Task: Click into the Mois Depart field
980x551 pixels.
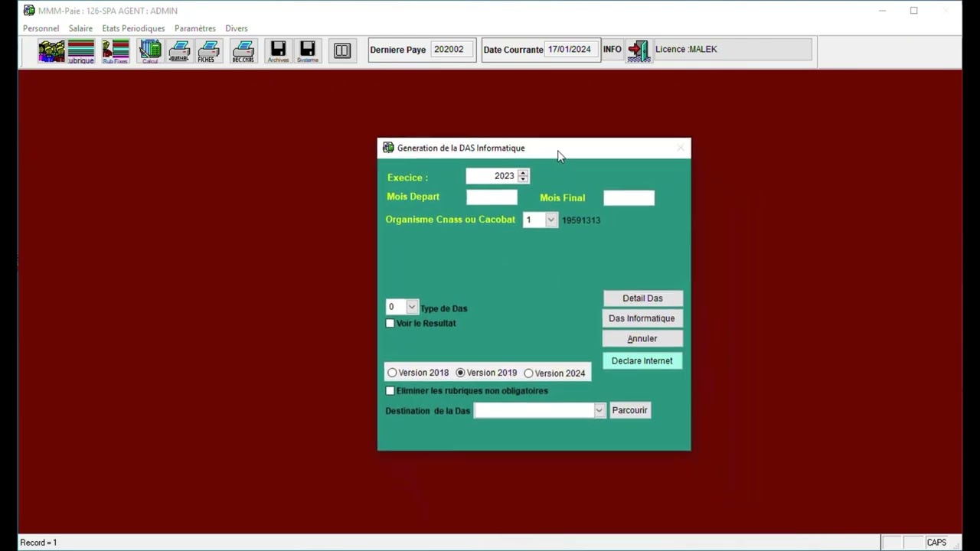Action: tap(492, 197)
